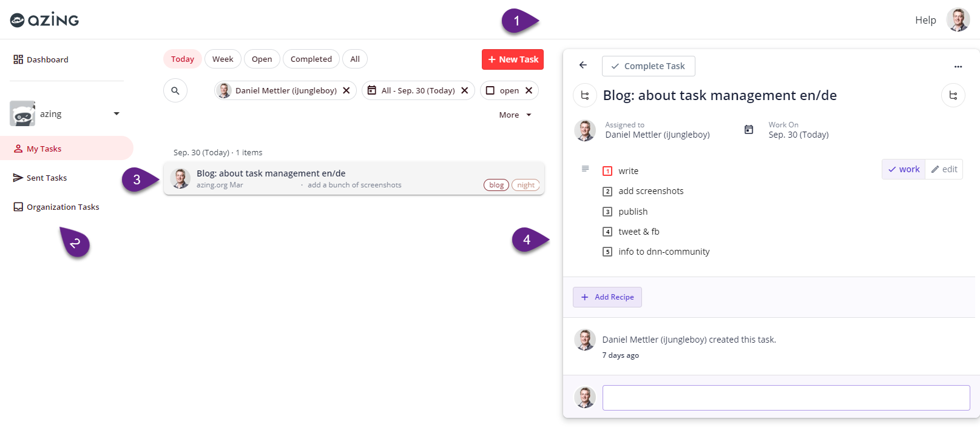Expand the More filters dropdown
The width and height of the screenshot is (980, 433).
pyautogui.click(x=515, y=115)
